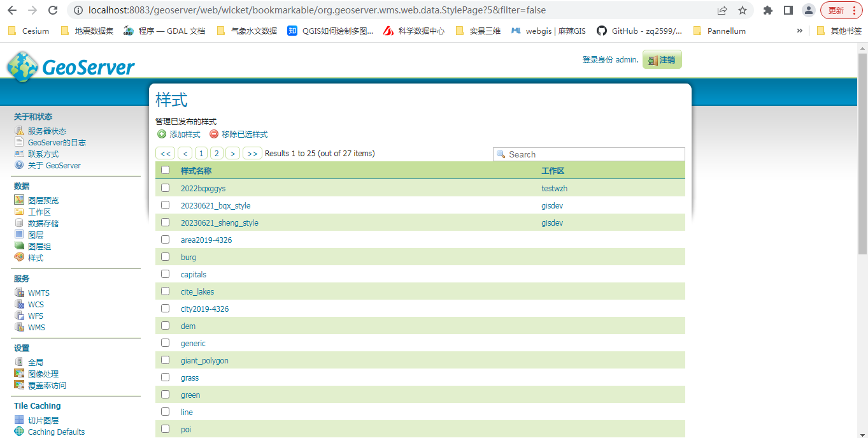Screen dimensions: 868x438
Task: Click the workspaces folder icon
Action: click(19, 212)
